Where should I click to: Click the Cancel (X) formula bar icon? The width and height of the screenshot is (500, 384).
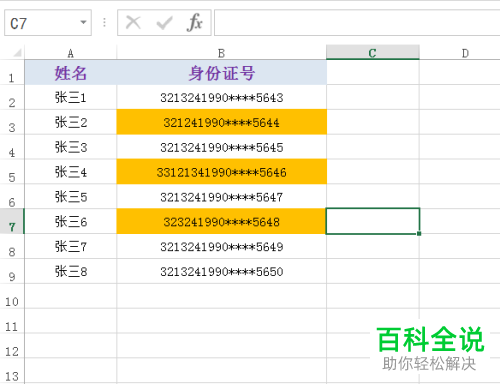[133, 23]
